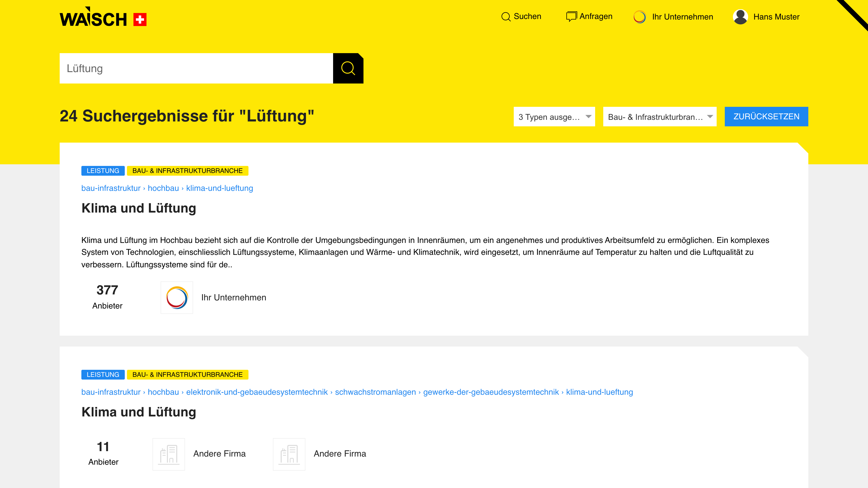Click the '377 Anbieter' count

tap(107, 297)
